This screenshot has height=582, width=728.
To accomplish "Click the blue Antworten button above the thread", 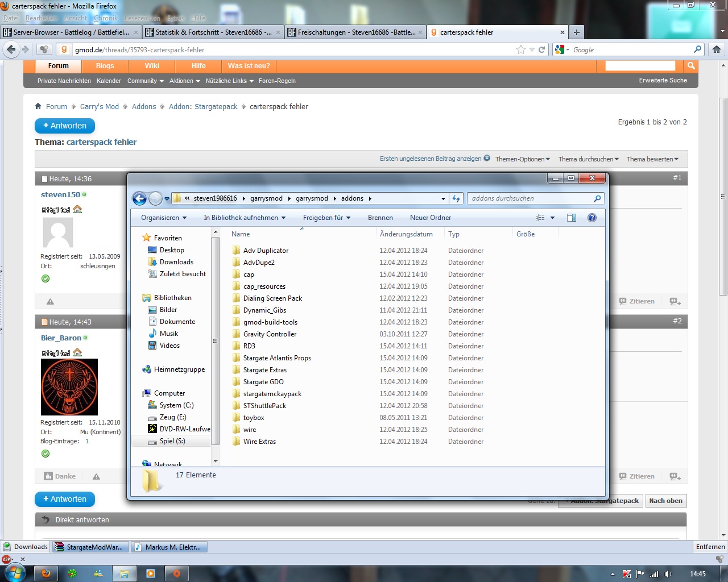I will tap(65, 126).
